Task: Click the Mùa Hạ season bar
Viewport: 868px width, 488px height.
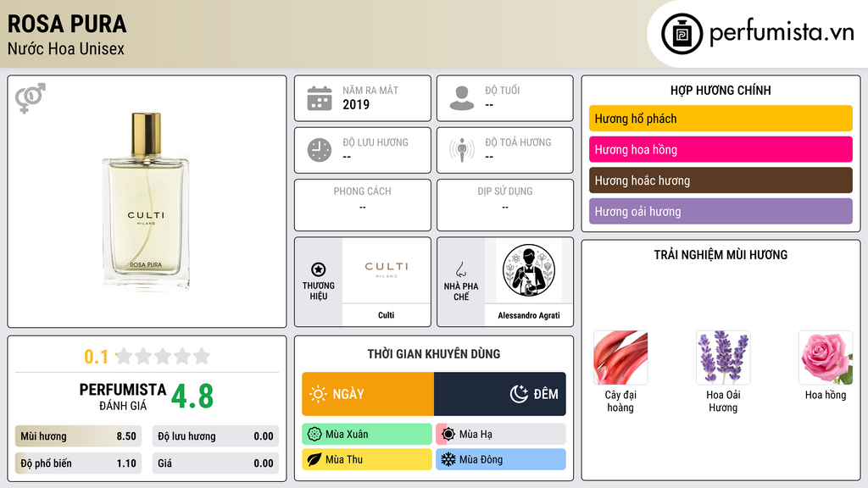Action: pyautogui.click(x=501, y=435)
